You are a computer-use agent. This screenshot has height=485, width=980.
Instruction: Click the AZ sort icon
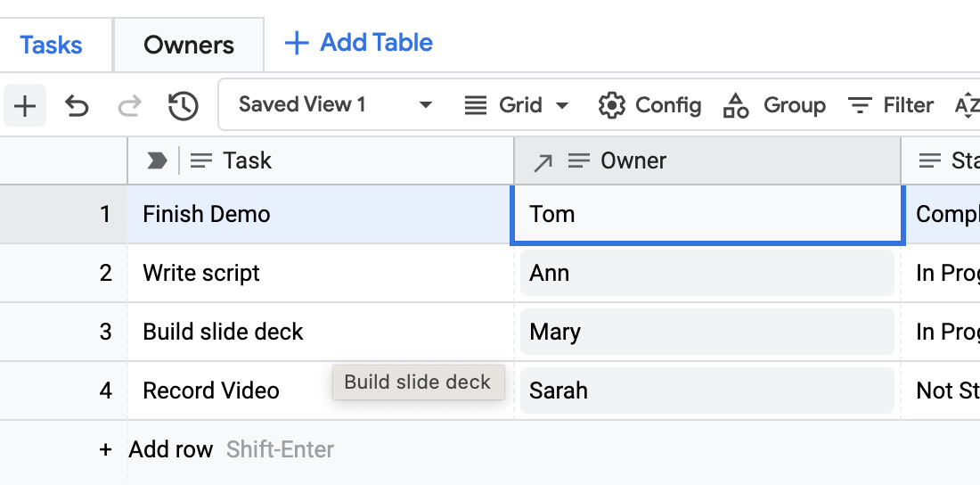(x=967, y=105)
